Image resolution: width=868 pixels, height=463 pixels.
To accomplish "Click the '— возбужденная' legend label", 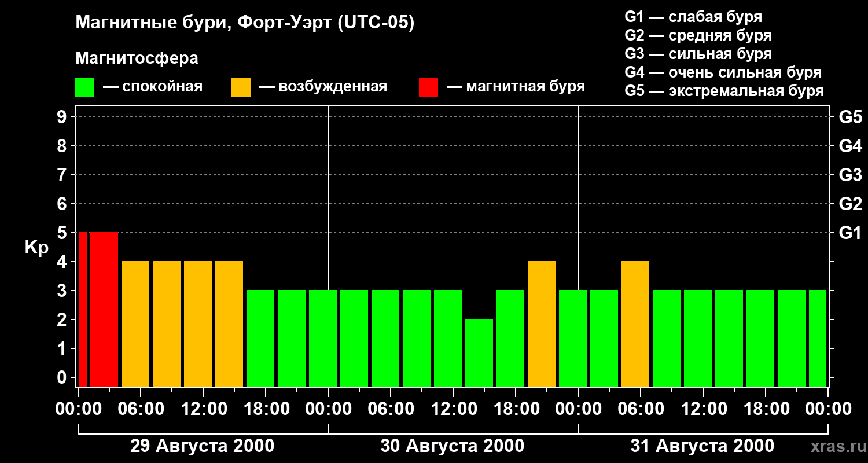I will [x=323, y=87].
